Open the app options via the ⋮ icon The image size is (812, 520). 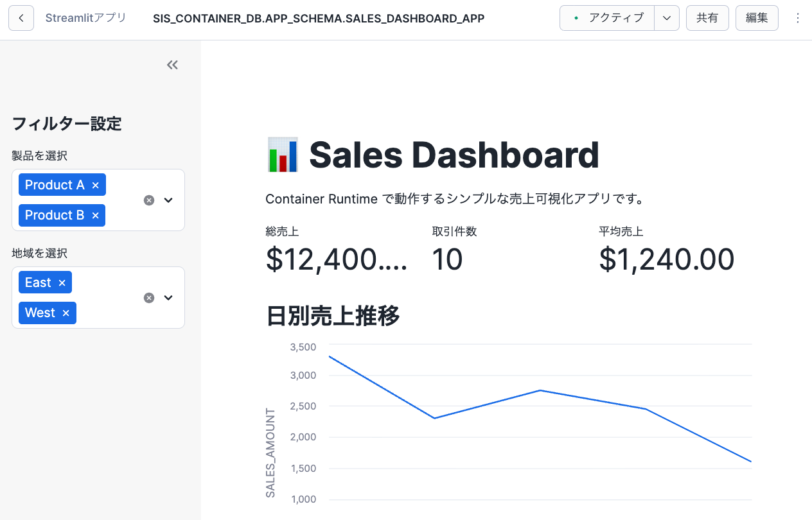[x=797, y=18]
